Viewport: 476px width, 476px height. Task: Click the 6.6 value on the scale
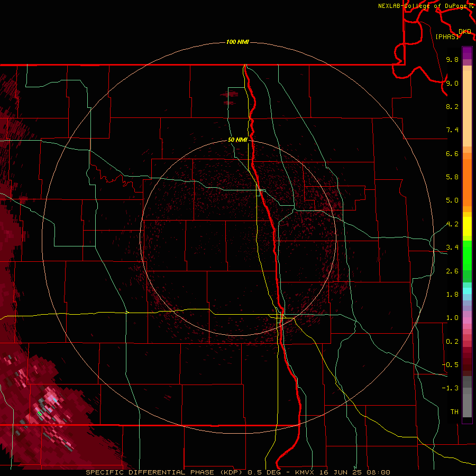click(452, 153)
